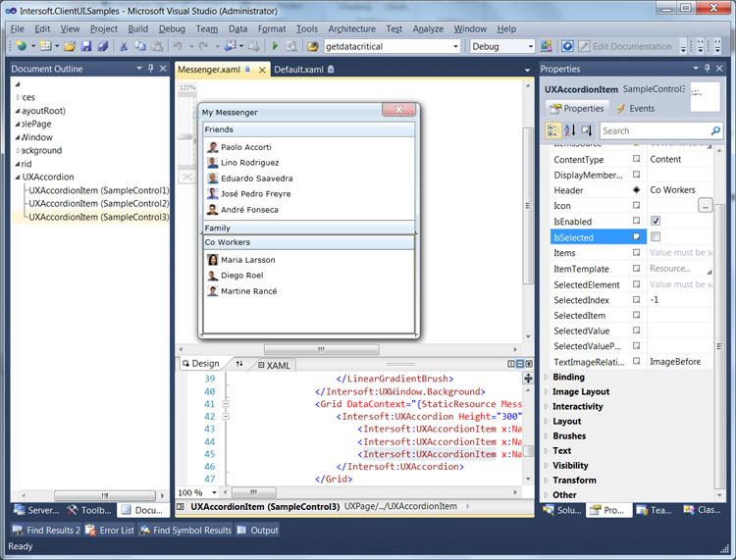Expand the Transform property category
The height and width of the screenshot is (560, 736).
546,481
